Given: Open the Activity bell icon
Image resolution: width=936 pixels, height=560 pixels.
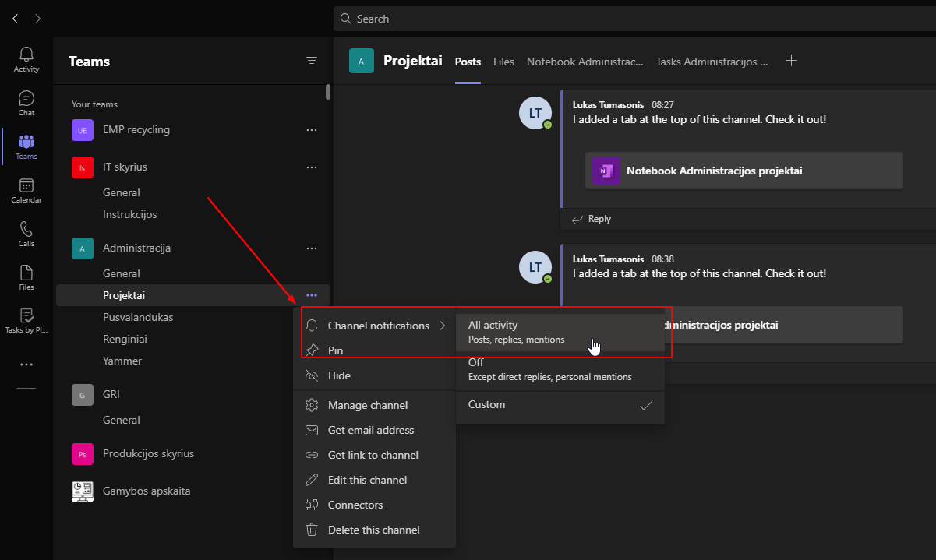Looking at the screenshot, I should coord(26,59).
